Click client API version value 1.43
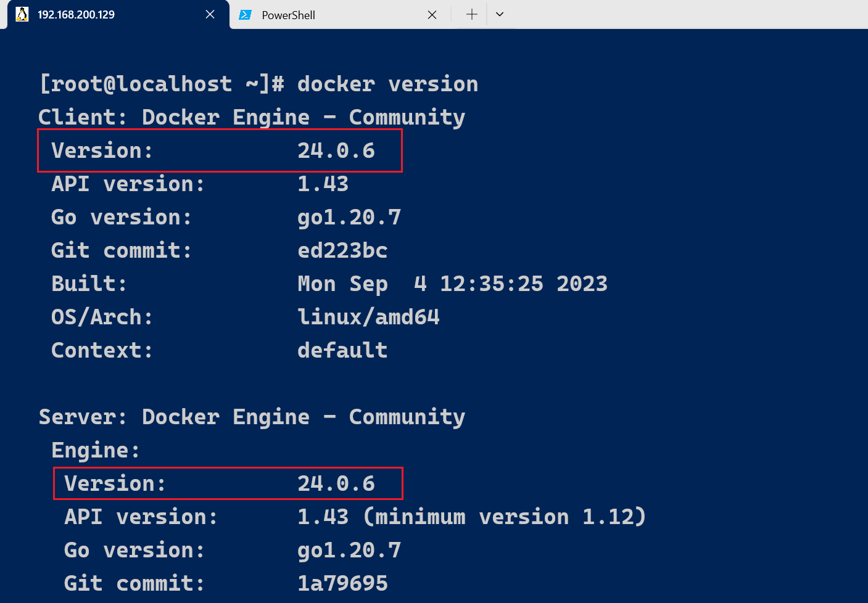Image resolution: width=868 pixels, height=603 pixels. [323, 184]
